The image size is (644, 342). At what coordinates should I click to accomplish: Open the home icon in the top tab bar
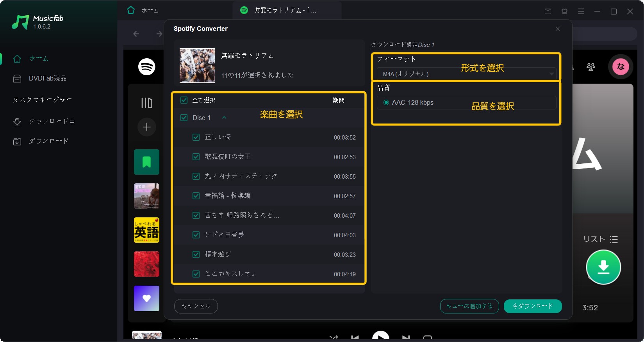coord(131,10)
